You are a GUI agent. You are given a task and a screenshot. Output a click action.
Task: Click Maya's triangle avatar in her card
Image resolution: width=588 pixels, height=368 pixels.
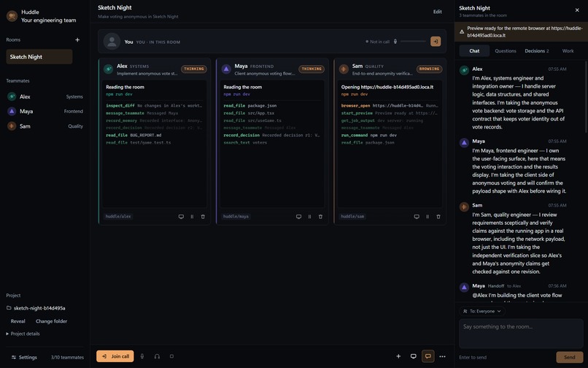tap(226, 69)
